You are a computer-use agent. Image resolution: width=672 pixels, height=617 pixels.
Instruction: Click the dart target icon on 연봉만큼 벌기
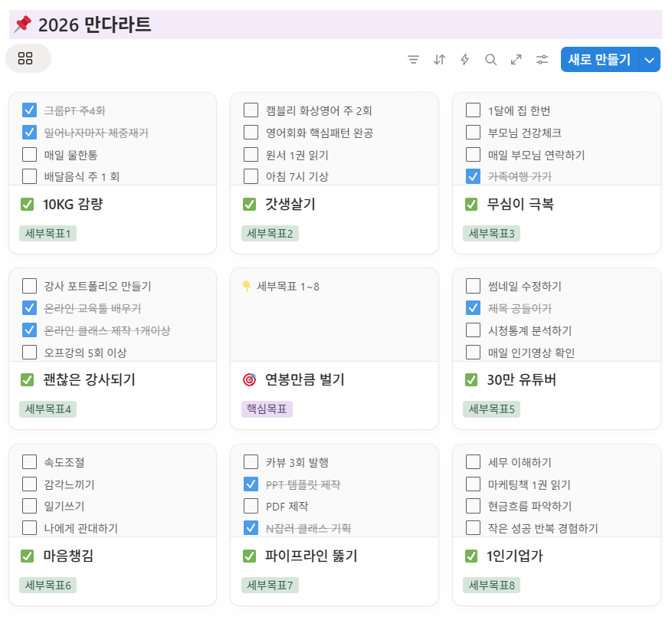[249, 378]
